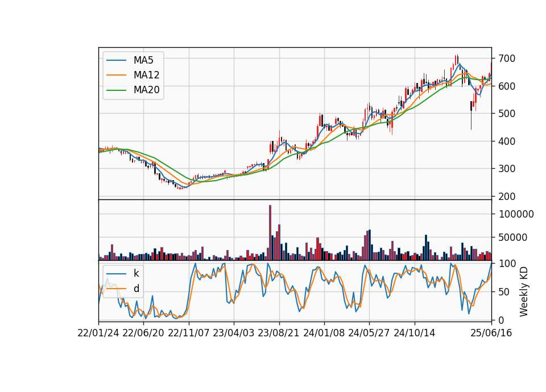Click the candlestick with long wick near 440
Viewport: 546px width, 392px height.
[x=471, y=115]
